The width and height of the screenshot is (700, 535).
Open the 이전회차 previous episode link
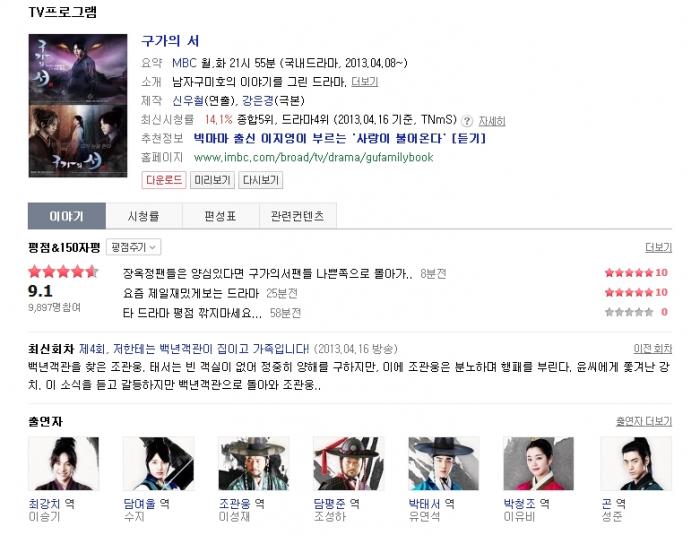653,348
